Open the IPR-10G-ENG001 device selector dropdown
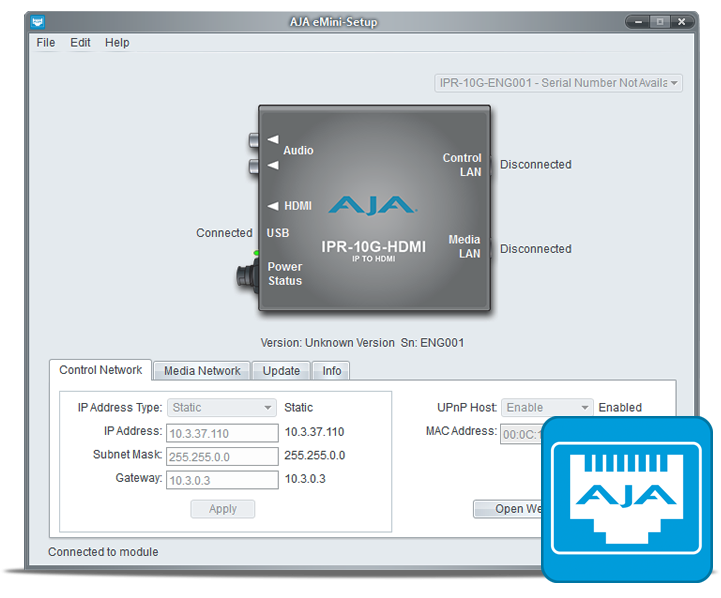 (x=558, y=83)
